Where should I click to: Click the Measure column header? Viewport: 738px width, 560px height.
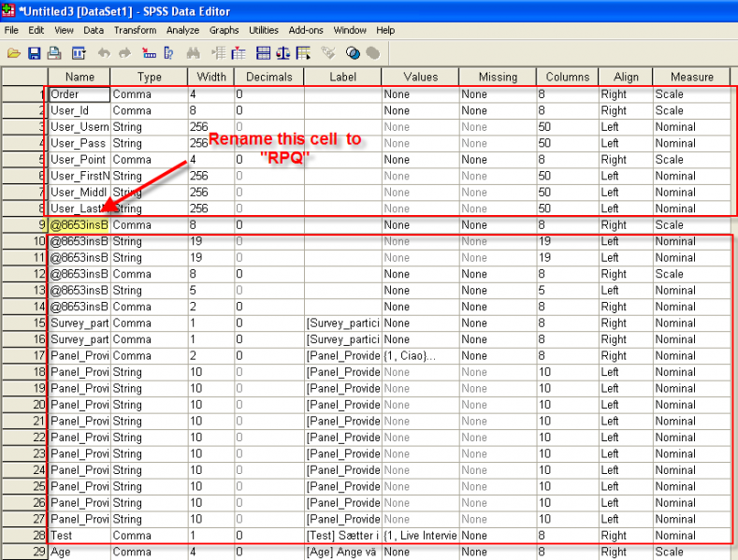click(691, 77)
